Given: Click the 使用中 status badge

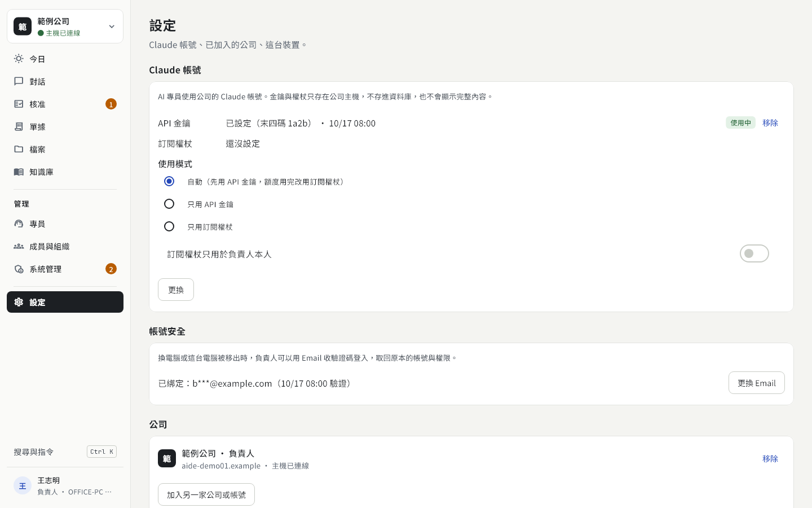Looking at the screenshot, I should [x=740, y=122].
